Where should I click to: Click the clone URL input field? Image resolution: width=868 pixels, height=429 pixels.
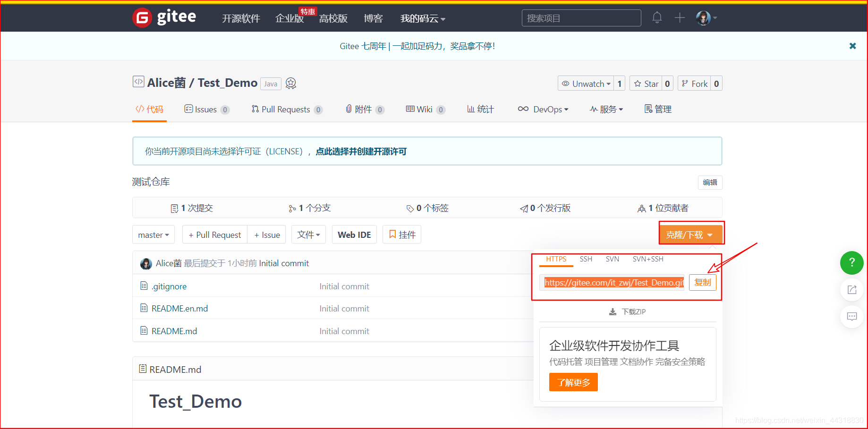(612, 282)
